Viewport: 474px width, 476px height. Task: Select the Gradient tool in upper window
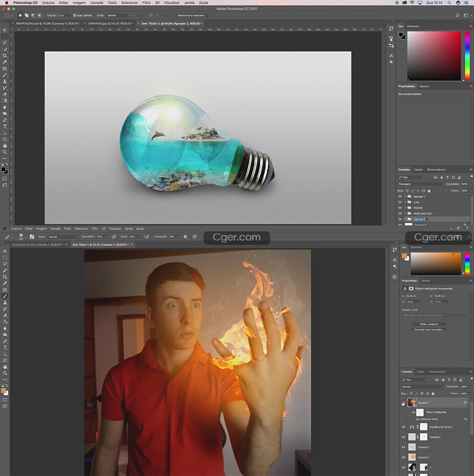click(4, 100)
